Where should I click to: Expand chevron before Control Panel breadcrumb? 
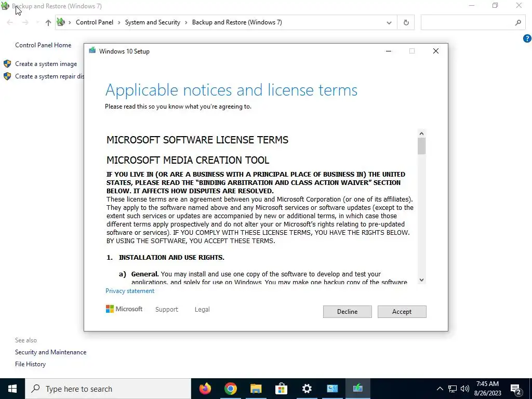pyautogui.click(x=70, y=22)
